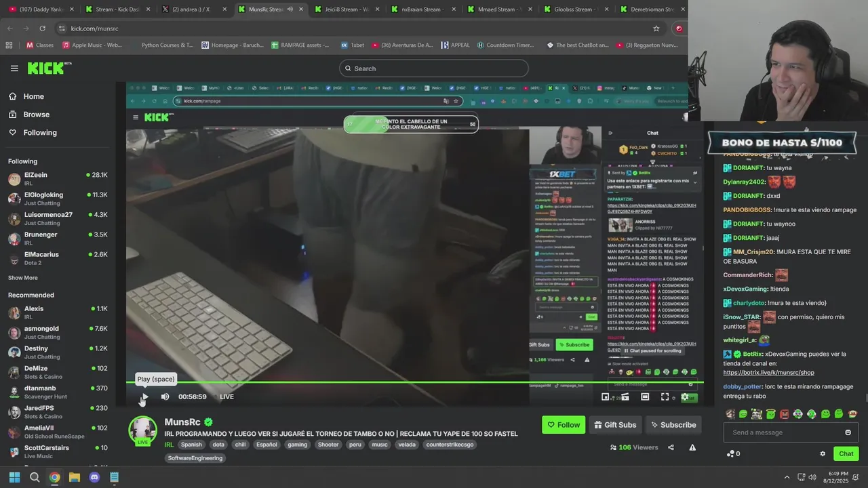
Task: Switch to andrea :) / X tab
Action: click(193, 9)
